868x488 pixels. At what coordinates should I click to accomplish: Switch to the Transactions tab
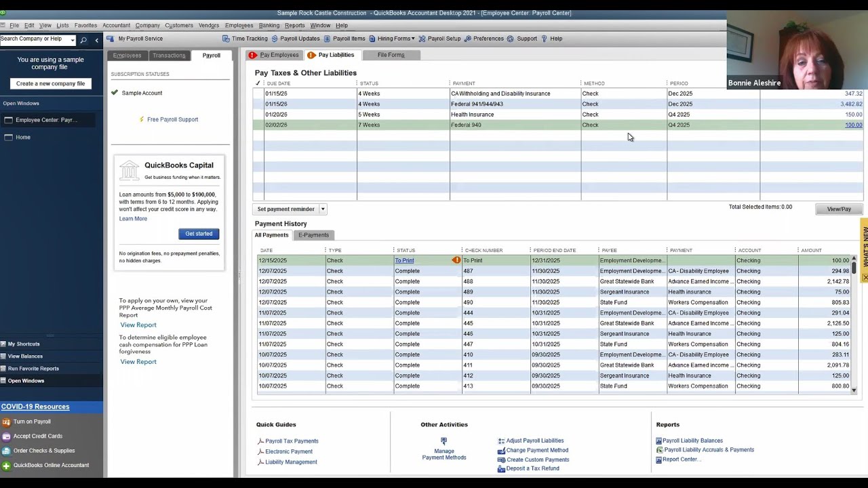pos(169,56)
